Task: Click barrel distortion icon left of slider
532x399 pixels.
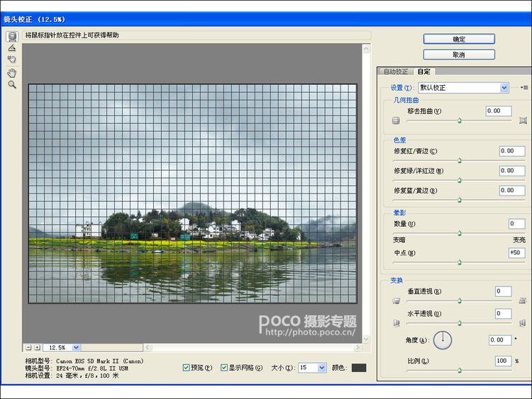Action: point(396,120)
